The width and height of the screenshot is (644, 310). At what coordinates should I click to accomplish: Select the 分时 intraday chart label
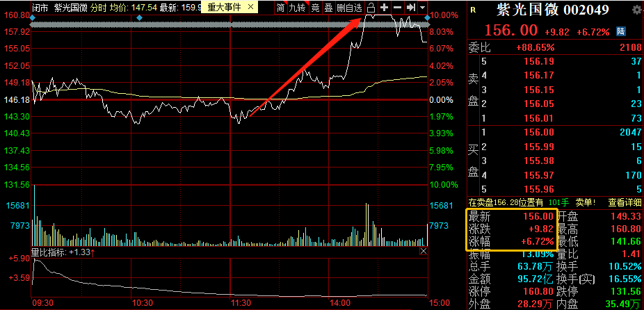[x=98, y=7]
